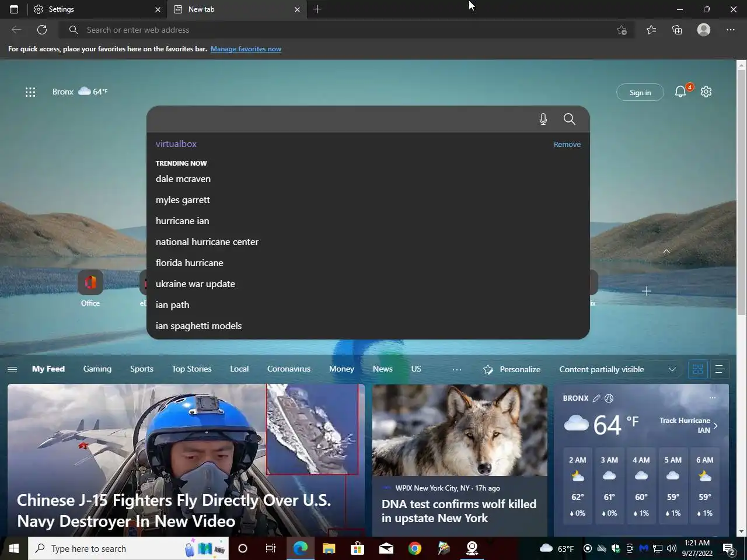
Task: Open Task View on the taskbar
Action: coord(271,548)
